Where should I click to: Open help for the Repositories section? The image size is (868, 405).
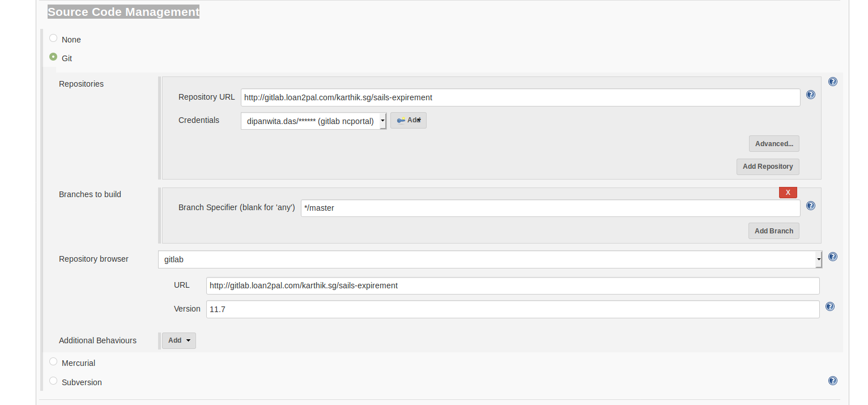pos(832,82)
